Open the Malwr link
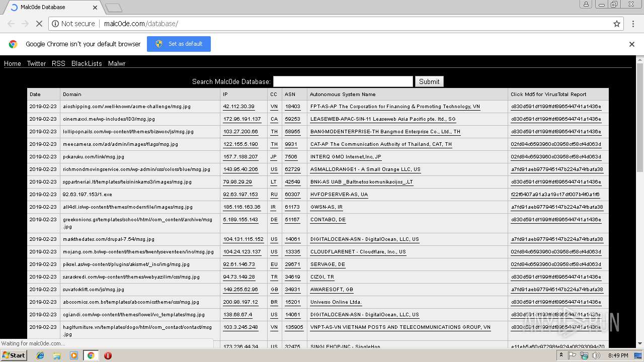This screenshot has width=644, height=362. click(117, 63)
